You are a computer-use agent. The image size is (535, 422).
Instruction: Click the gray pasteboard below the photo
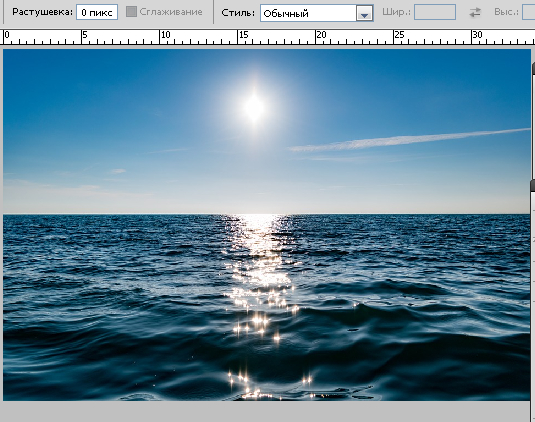(x=266, y=412)
